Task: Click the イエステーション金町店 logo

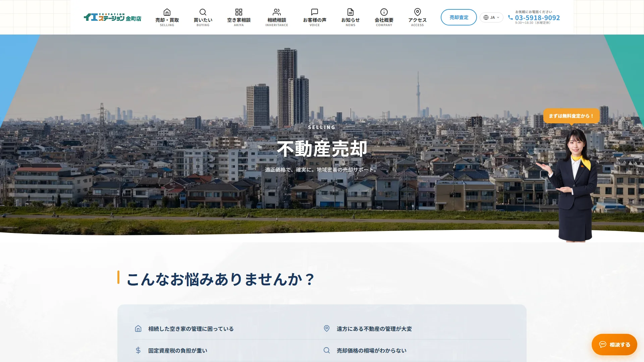Action: [112, 17]
